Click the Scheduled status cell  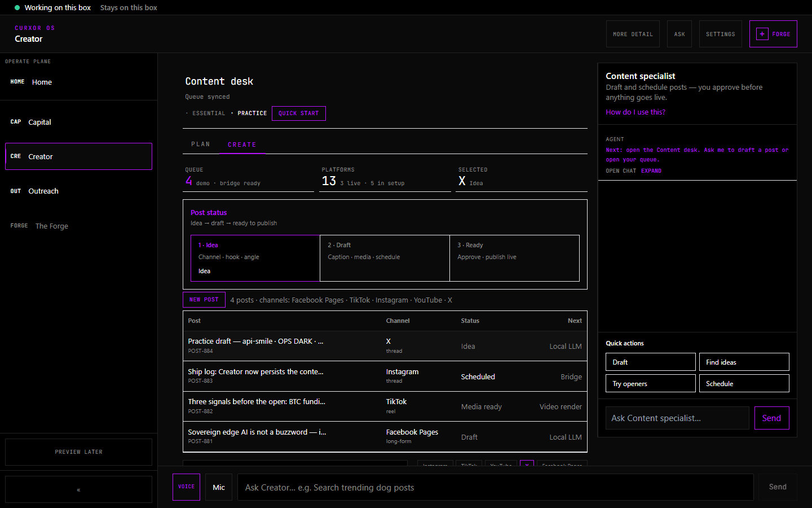[478, 377]
